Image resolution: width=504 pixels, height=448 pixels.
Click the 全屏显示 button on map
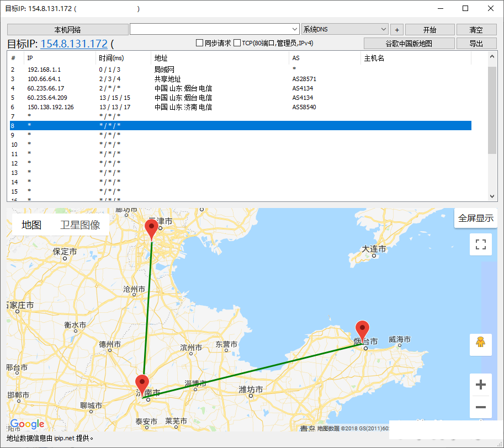coord(475,218)
